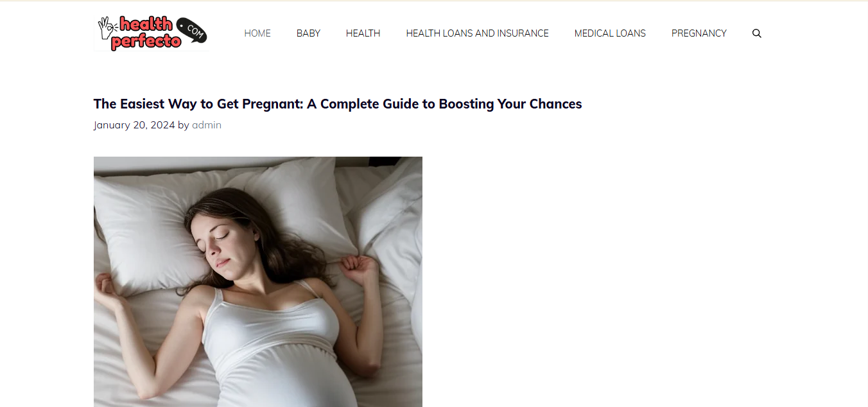The width and height of the screenshot is (868, 407).
Task: Click the red "health" word in logo
Action: 146,24
